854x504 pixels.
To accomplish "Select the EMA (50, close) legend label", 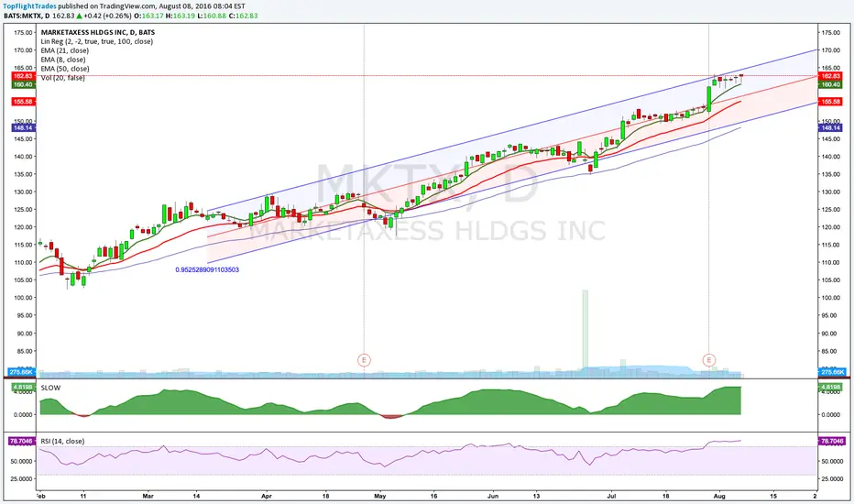I will 65,69.
